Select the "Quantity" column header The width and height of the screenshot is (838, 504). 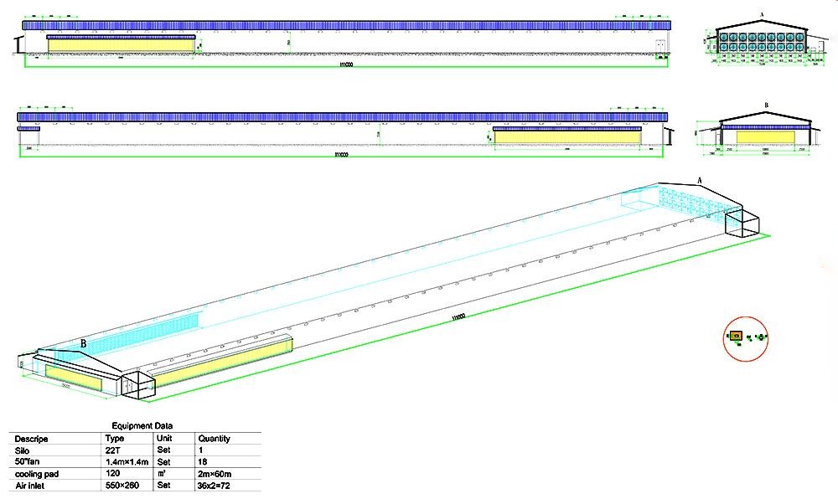(x=214, y=439)
